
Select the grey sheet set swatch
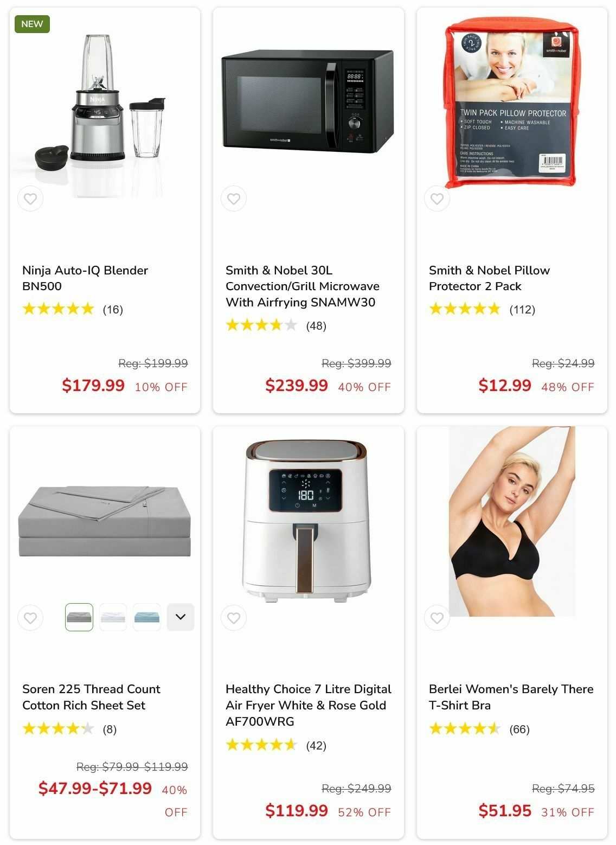(x=79, y=617)
